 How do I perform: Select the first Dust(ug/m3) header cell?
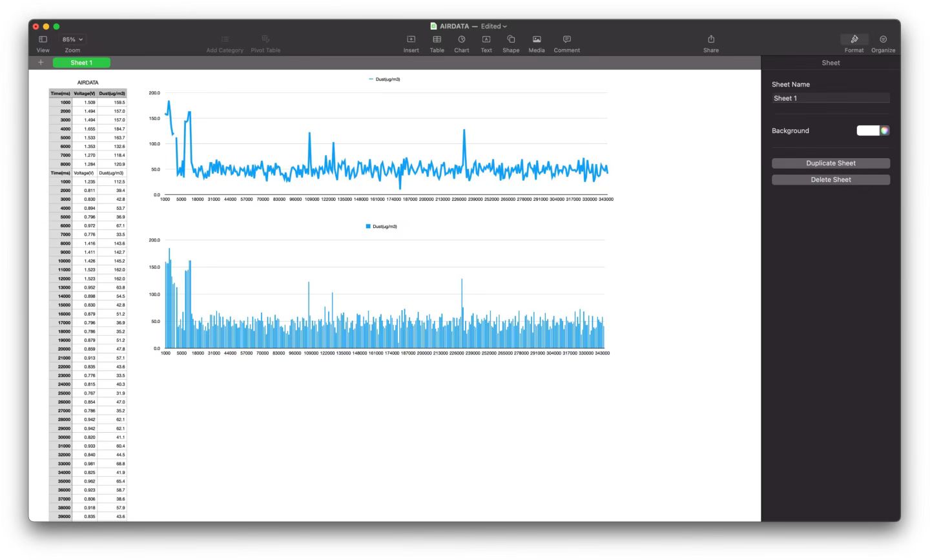point(112,94)
